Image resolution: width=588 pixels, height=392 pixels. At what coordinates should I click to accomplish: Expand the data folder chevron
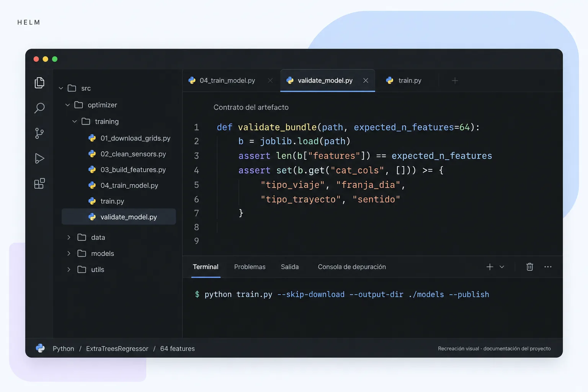(69, 237)
